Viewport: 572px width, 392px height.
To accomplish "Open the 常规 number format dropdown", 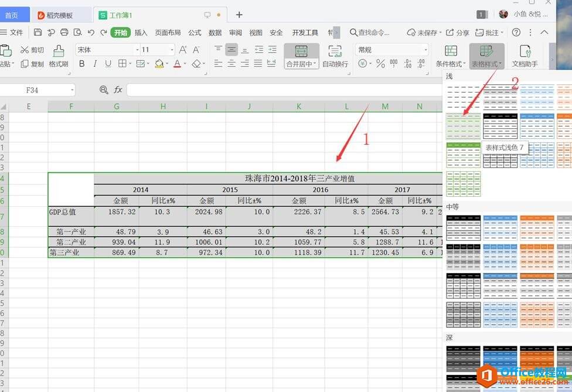I will point(425,50).
